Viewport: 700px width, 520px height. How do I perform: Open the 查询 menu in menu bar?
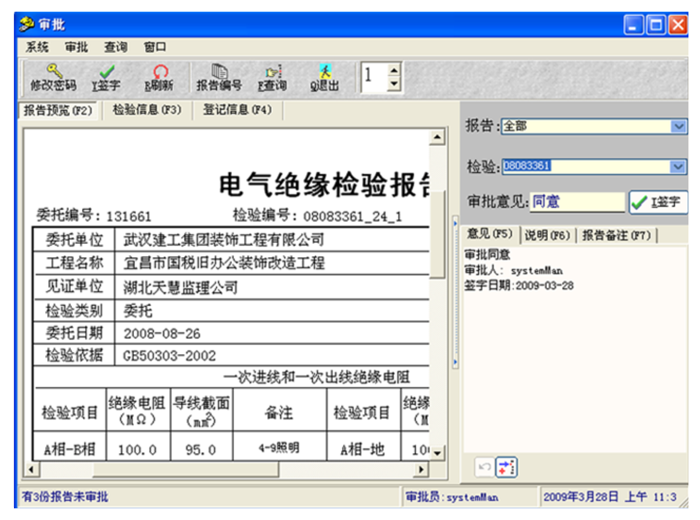point(116,46)
